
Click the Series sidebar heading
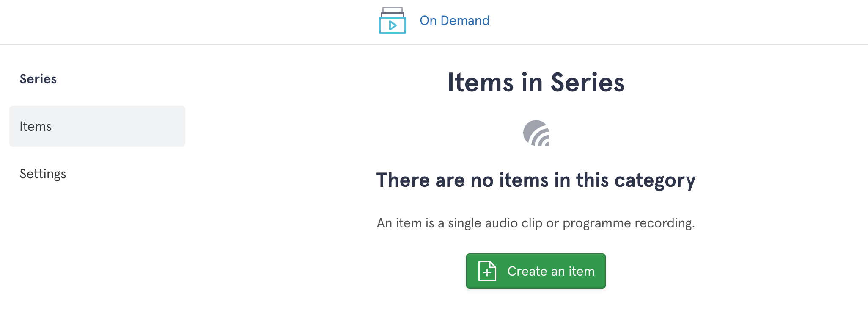click(38, 79)
